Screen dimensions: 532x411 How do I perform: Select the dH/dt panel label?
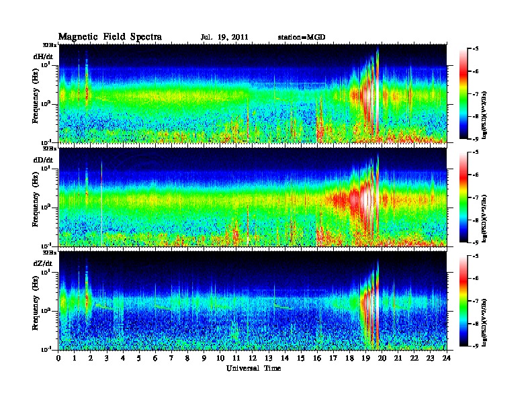(43, 56)
